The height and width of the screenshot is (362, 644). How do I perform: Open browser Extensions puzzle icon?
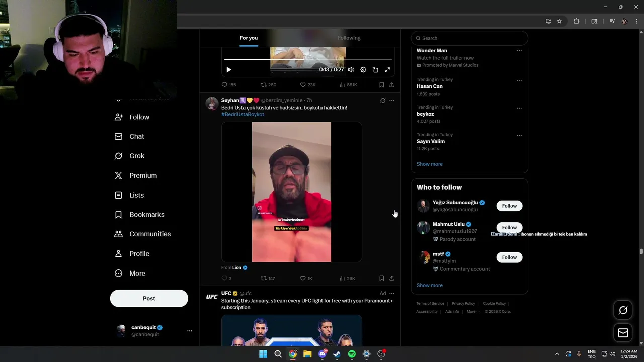coord(577,21)
